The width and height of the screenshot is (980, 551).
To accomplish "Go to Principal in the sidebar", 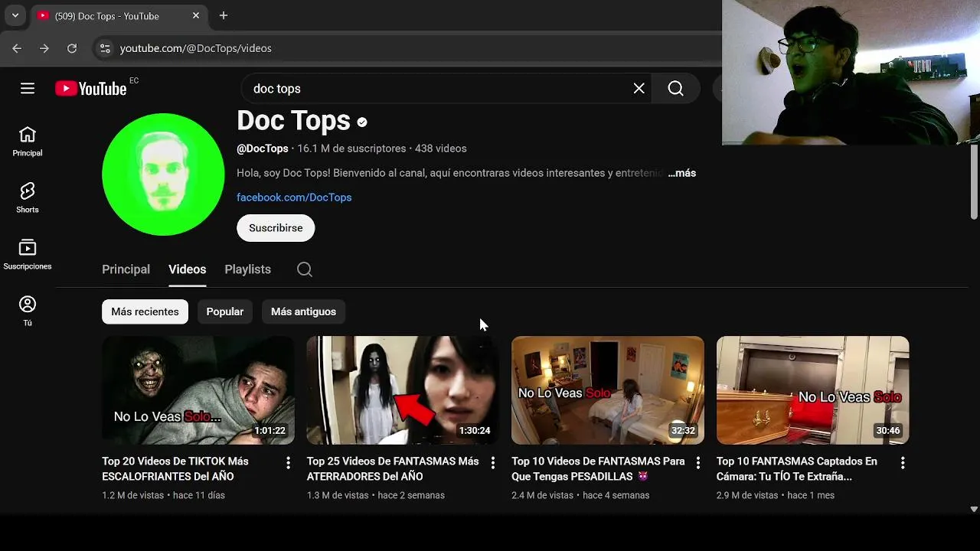I will 28,142.
